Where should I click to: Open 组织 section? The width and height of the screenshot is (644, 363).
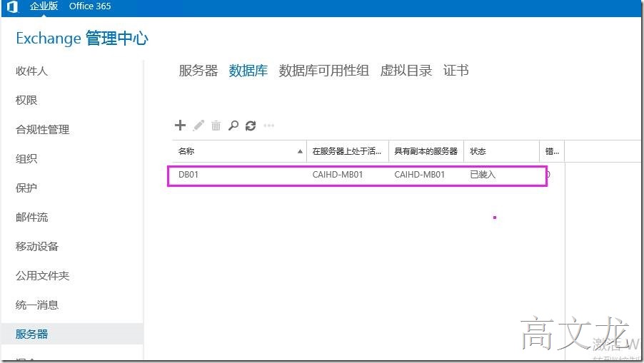coord(26,159)
